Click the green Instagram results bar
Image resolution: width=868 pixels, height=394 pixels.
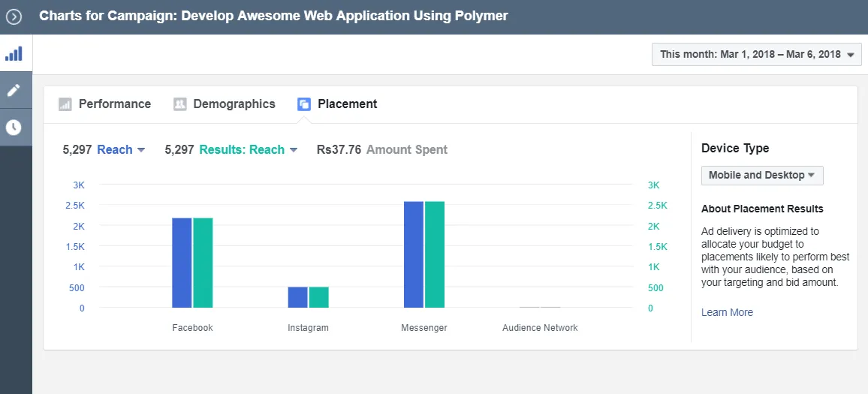(318, 297)
